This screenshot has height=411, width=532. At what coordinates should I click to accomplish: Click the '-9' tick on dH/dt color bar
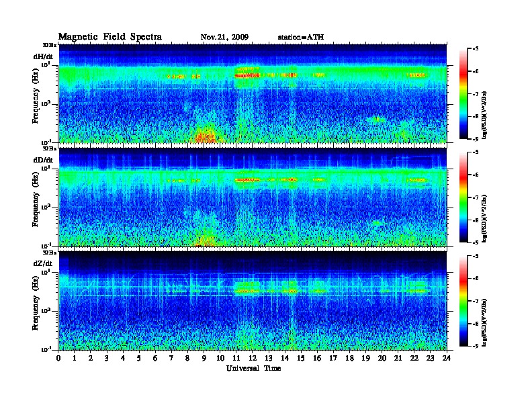[476, 139]
